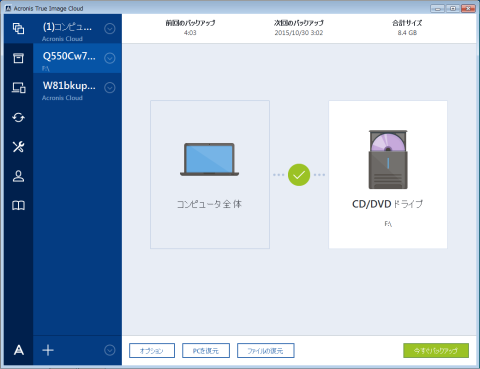The image size is (480, 369).
Task: Expand options for Q550Cw7... backup
Action: tap(110, 58)
